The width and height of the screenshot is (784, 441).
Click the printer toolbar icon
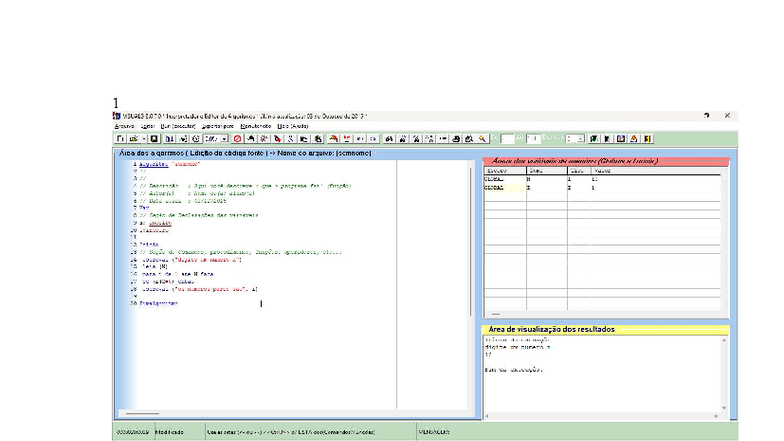click(456, 138)
